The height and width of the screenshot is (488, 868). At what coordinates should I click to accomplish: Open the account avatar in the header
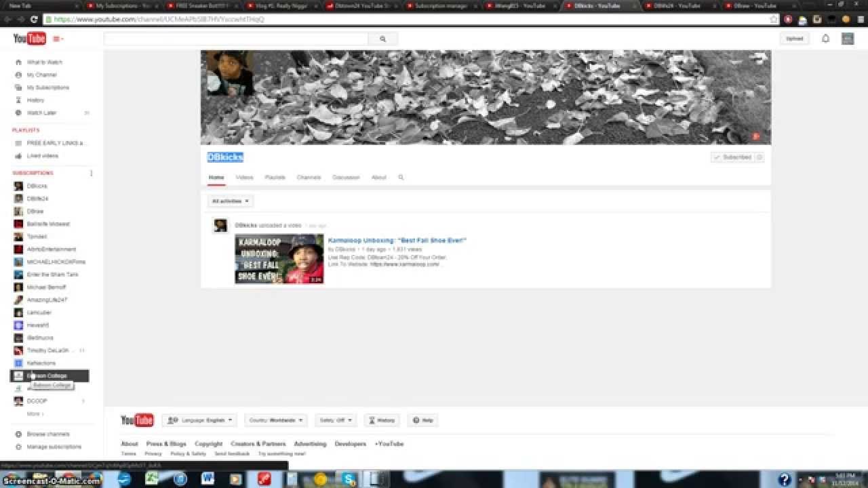[x=848, y=39]
